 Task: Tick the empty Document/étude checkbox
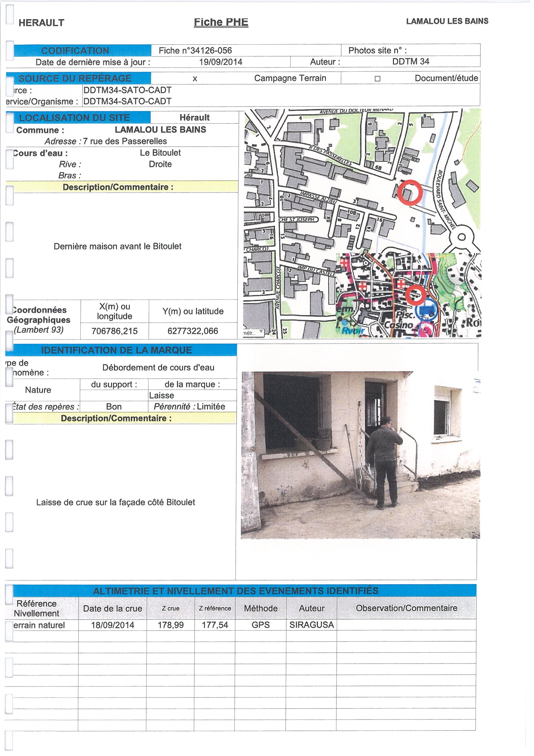(x=379, y=79)
